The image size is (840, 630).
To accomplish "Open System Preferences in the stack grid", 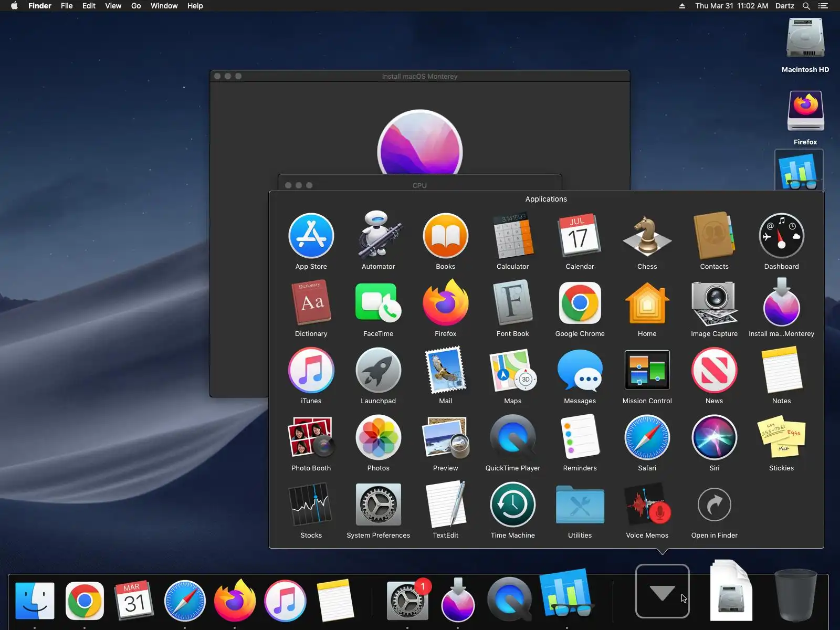I will 378,505.
